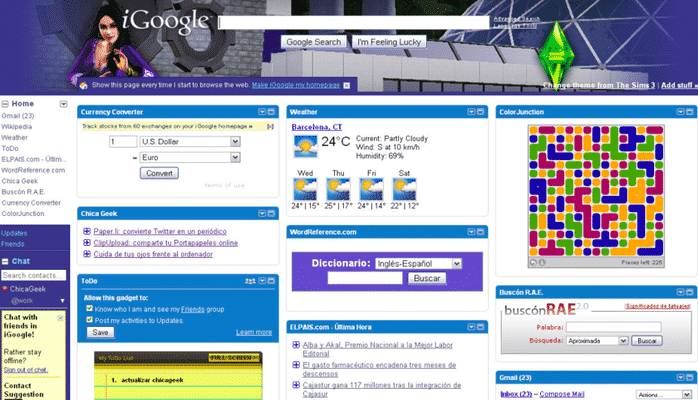
Task: Toggle 'Know who I am' checkbox
Action: [x=89, y=310]
